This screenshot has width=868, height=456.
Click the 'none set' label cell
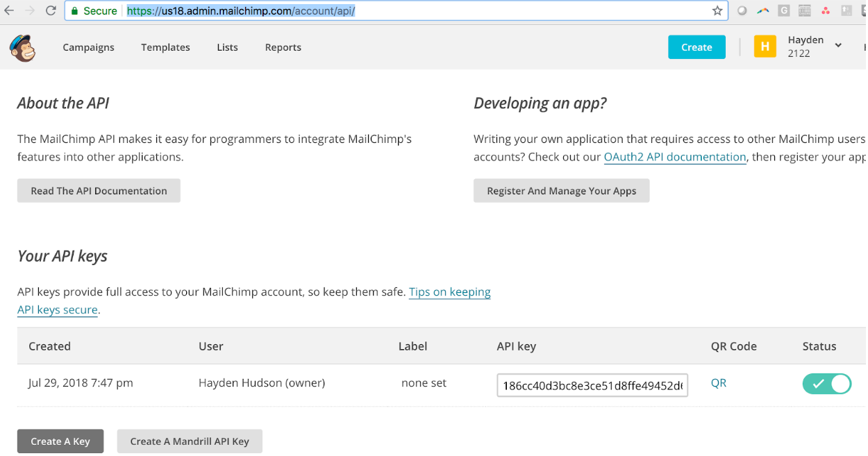click(x=424, y=382)
